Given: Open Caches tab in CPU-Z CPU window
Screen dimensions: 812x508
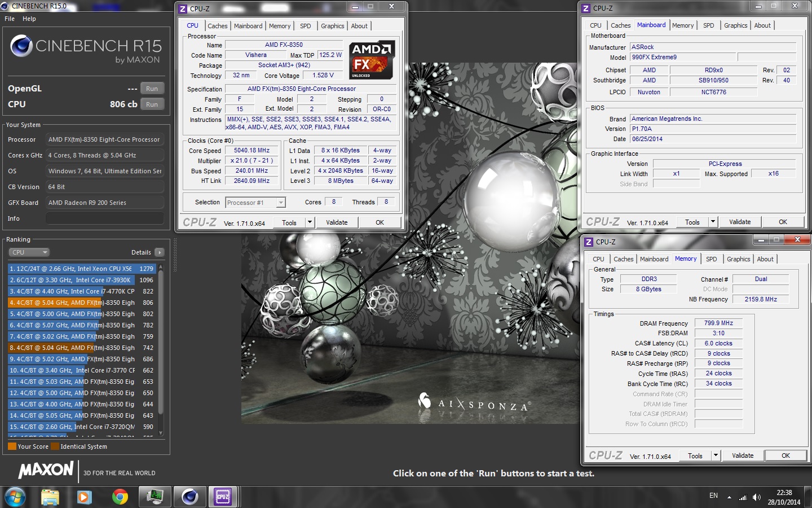Looking at the screenshot, I should 218,26.
